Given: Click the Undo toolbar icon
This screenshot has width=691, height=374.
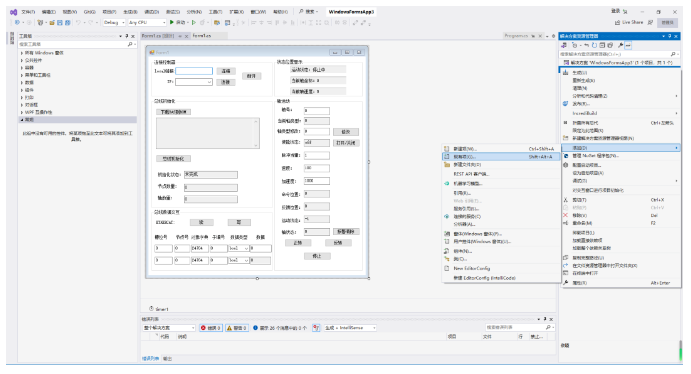Looking at the screenshot, I should [x=78, y=22].
